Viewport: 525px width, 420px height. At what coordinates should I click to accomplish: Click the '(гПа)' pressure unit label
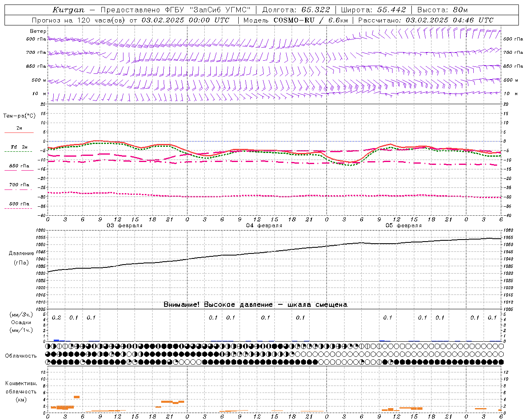21,262
